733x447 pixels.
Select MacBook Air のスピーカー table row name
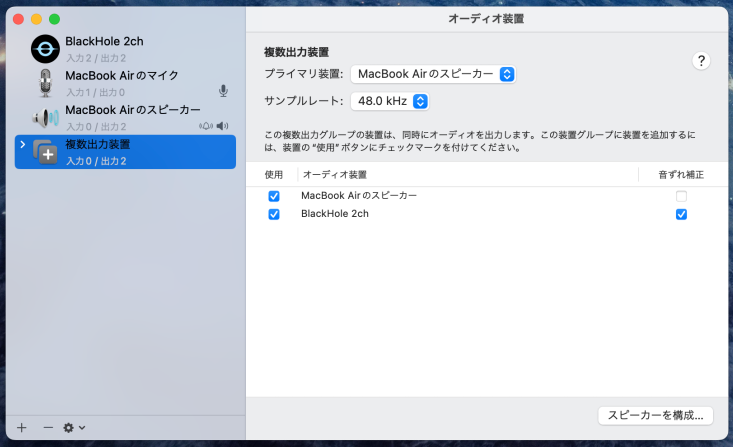[x=359, y=195]
